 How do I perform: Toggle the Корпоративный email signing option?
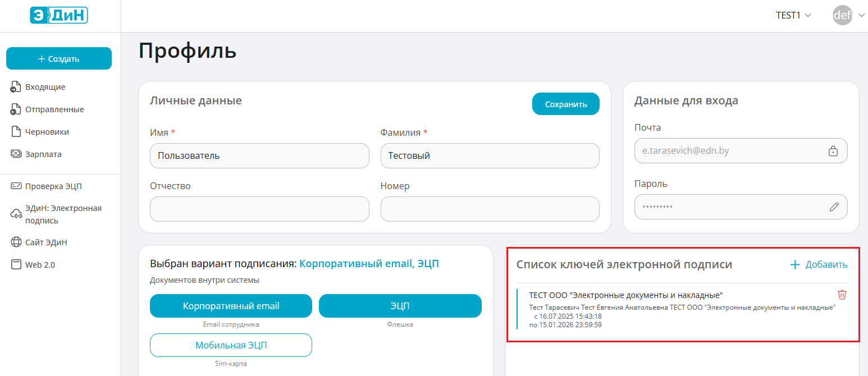tap(231, 306)
